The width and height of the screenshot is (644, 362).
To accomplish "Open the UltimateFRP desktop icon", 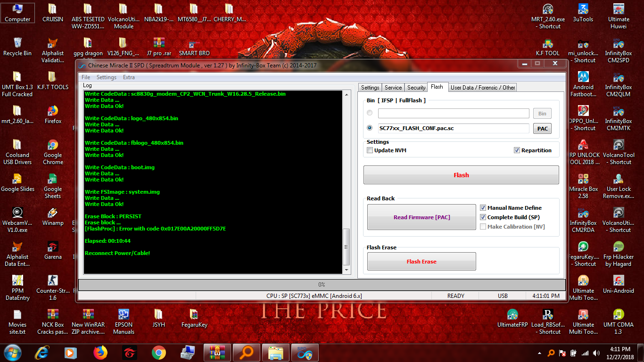I will tap(512, 318).
